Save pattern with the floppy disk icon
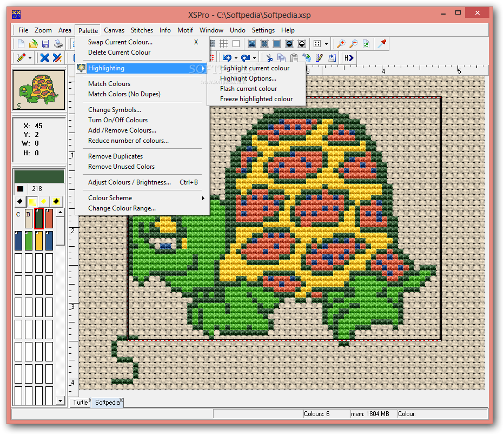 click(x=45, y=44)
